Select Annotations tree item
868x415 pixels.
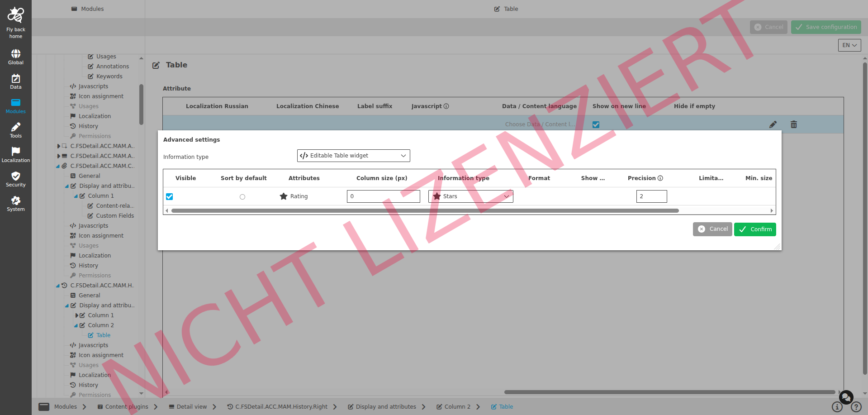[x=112, y=67]
